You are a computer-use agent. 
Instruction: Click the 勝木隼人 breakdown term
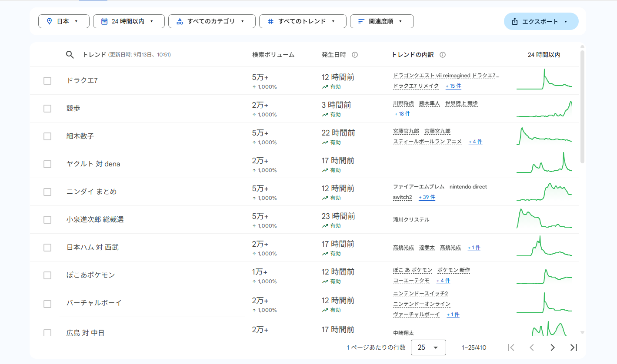(430, 103)
